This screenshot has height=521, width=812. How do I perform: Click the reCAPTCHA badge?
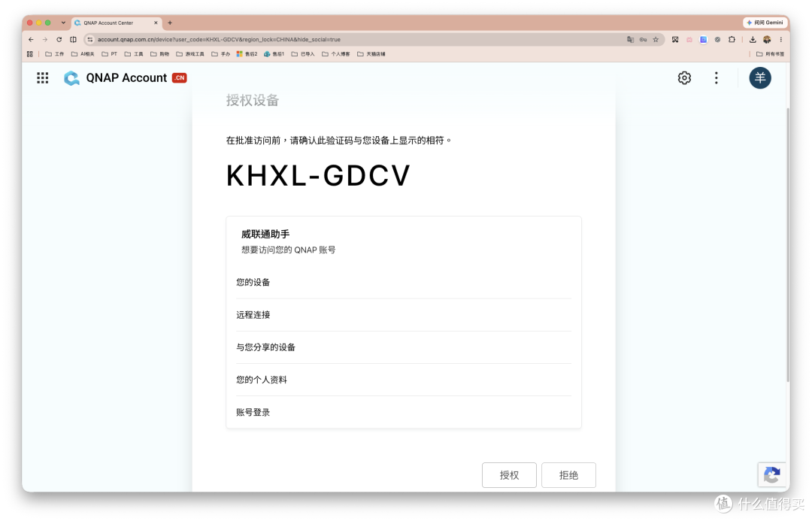(x=771, y=474)
